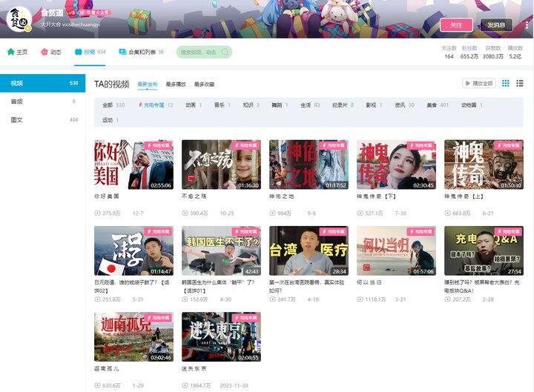Click the 不愈之殇 video title text
The height and width of the screenshot is (392, 534).
(x=194, y=196)
